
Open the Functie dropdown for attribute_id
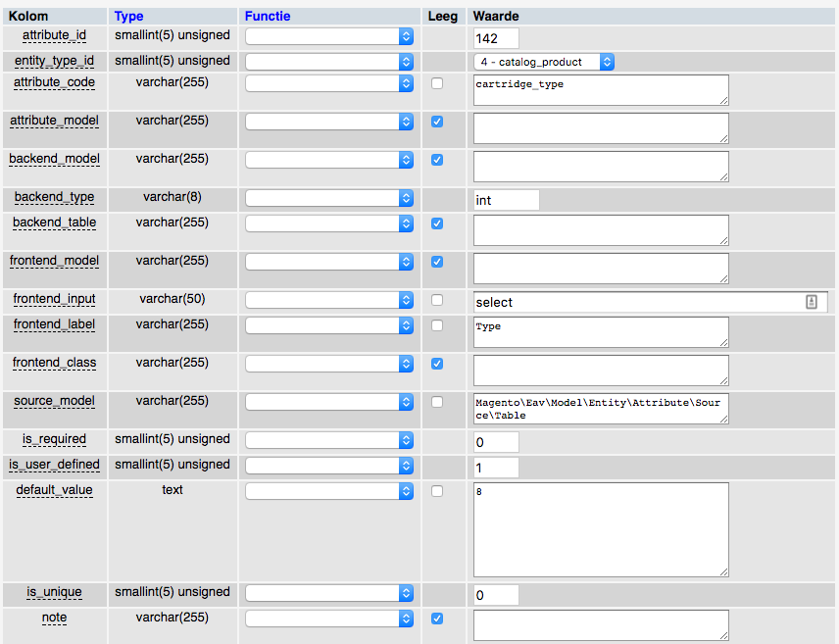pos(328,34)
